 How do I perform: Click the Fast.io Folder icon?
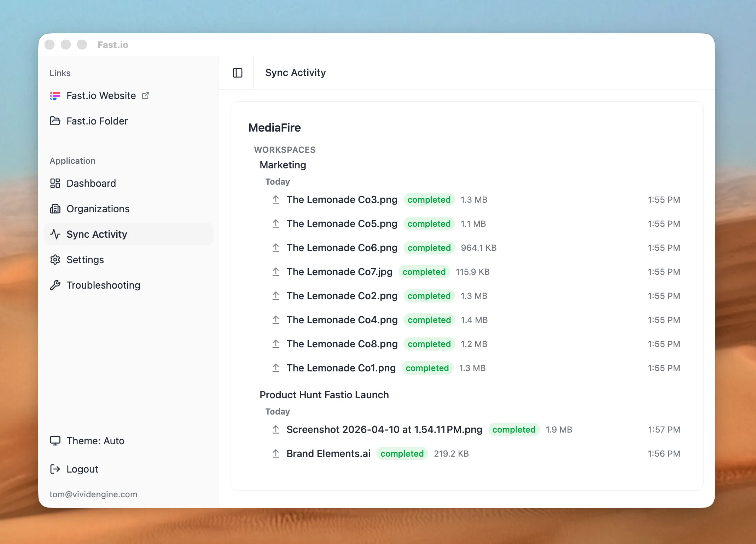point(56,121)
